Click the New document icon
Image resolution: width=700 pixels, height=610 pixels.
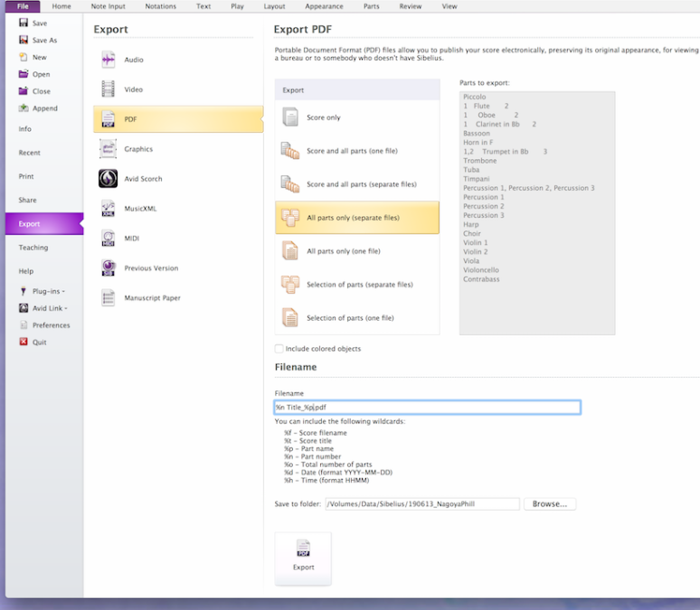point(24,57)
